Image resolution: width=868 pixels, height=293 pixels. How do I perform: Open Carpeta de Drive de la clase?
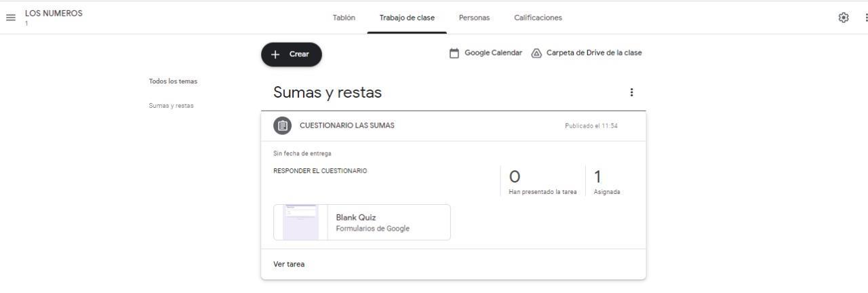tap(594, 53)
